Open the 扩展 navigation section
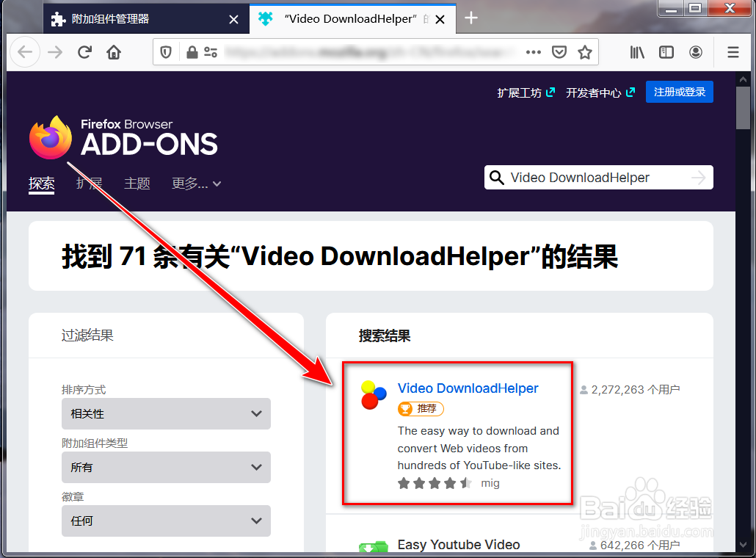Viewport: 756px width, 558px height. [90, 184]
